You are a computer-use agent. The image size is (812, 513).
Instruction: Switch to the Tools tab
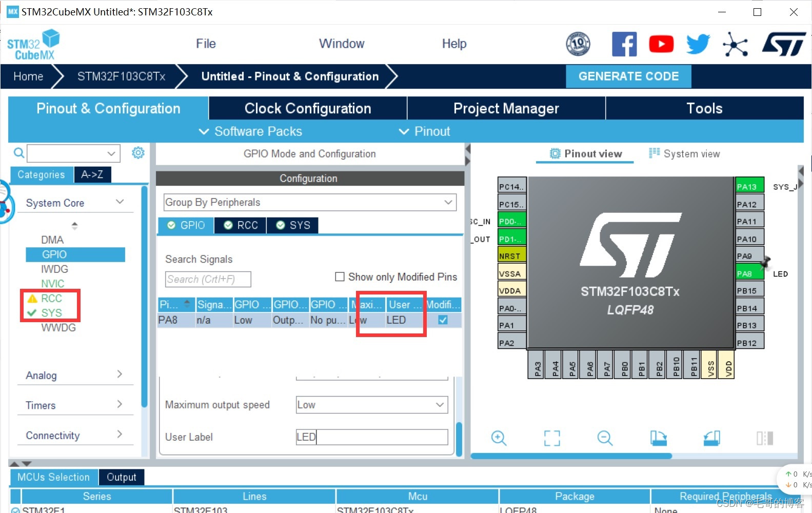tap(704, 108)
